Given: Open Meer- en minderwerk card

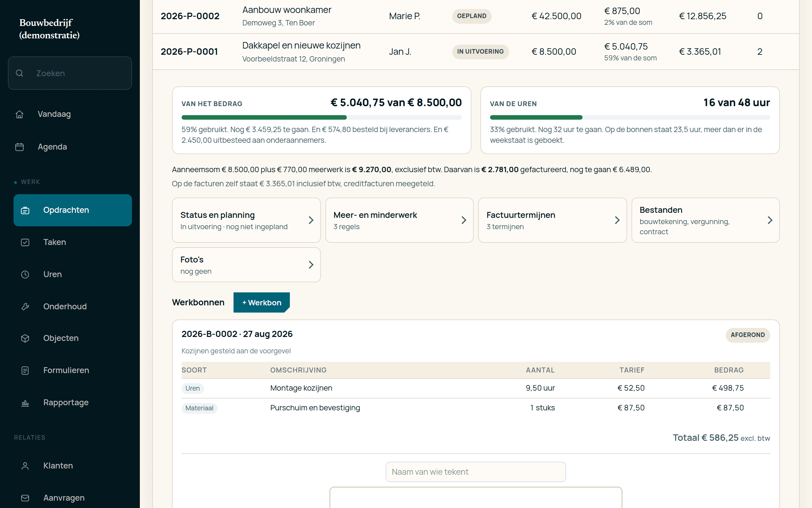Looking at the screenshot, I should (x=399, y=220).
